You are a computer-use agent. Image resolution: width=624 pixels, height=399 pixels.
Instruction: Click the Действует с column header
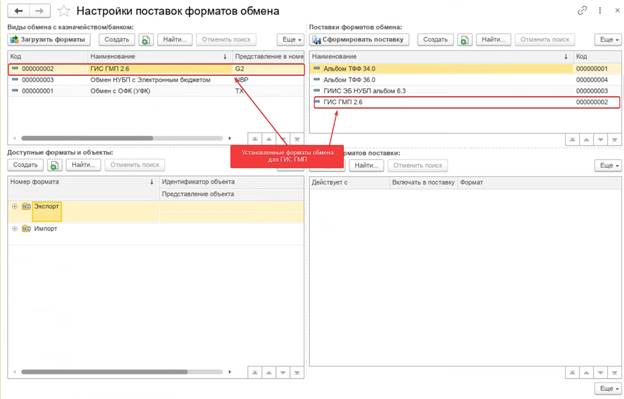[x=349, y=183]
